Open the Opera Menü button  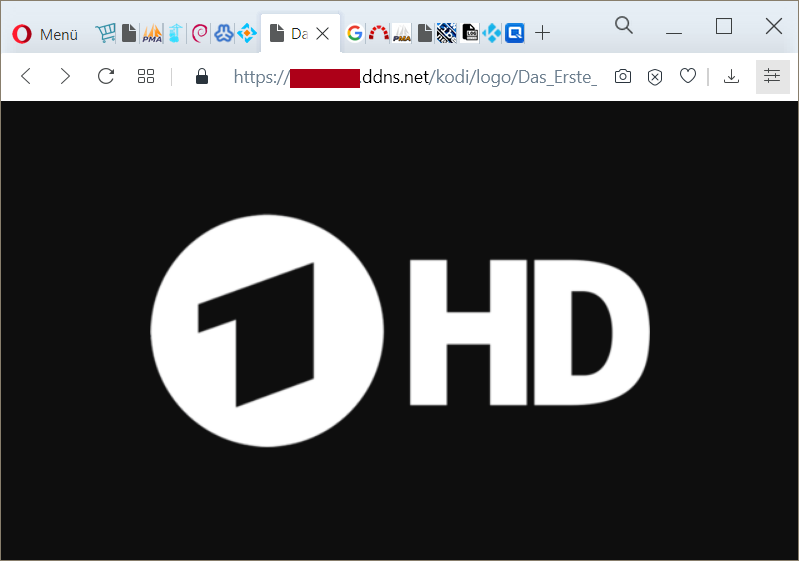click(x=45, y=34)
